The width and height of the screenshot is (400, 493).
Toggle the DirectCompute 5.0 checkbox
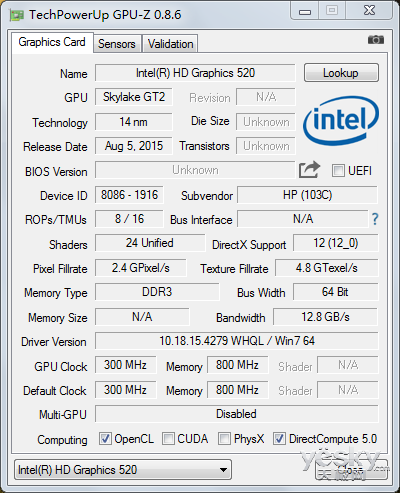pyautogui.click(x=279, y=438)
